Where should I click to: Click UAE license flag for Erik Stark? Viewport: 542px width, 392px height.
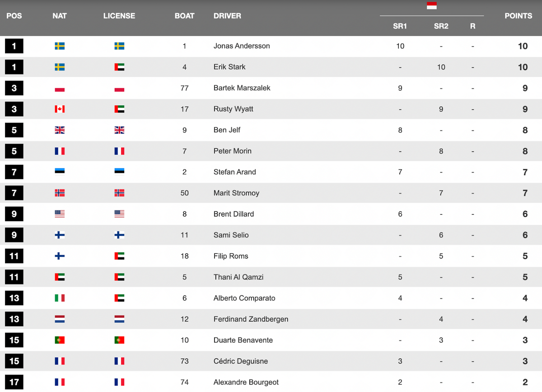[119, 67]
